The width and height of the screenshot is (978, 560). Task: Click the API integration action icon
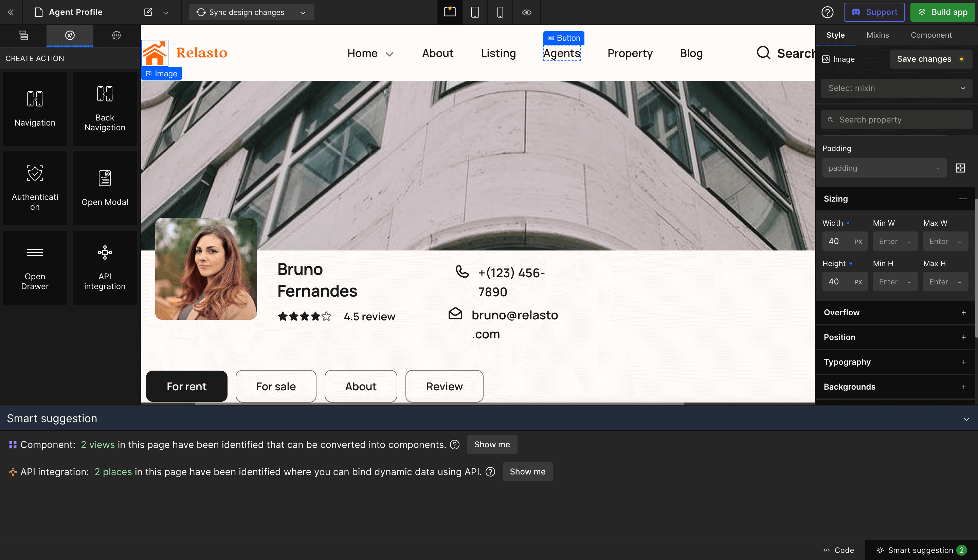pos(105,252)
